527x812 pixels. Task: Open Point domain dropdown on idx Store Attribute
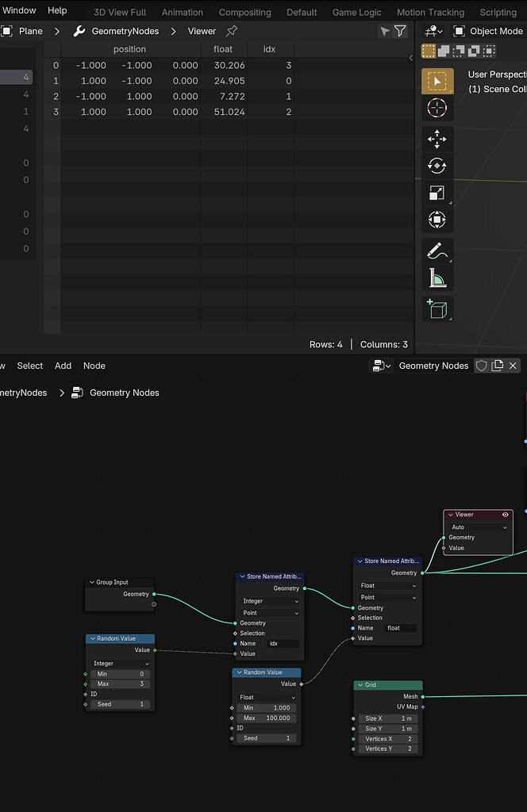271,613
